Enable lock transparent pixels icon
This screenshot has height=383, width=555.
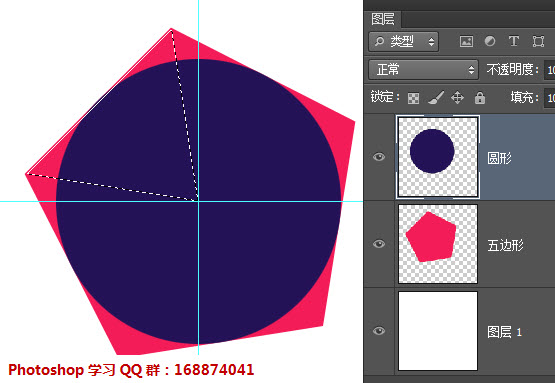pos(413,98)
